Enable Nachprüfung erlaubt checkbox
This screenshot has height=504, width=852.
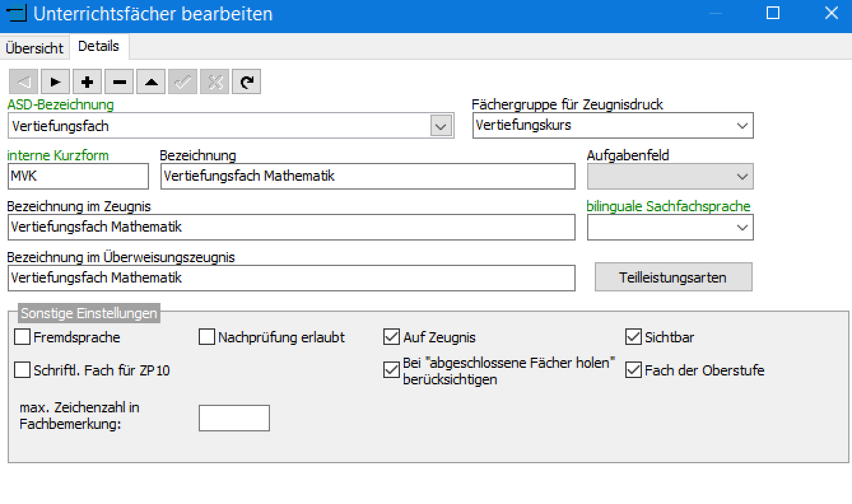pyautogui.click(x=207, y=337)
